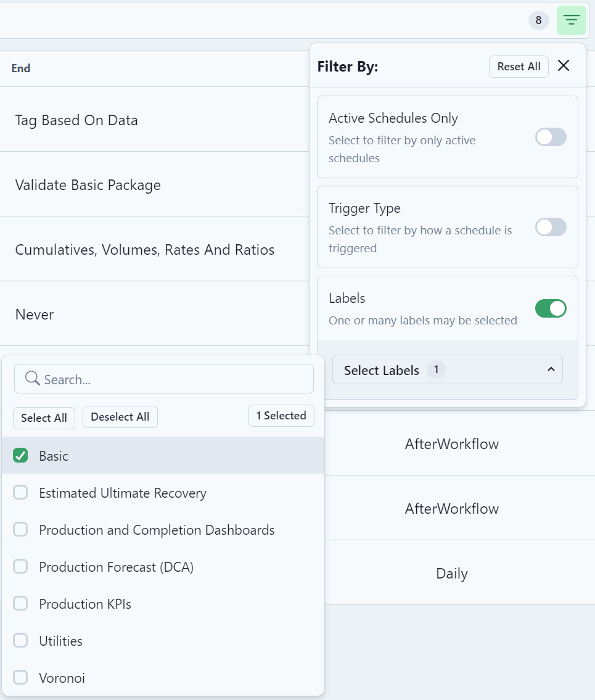Click the green filter icon button
The height and width of the screenshot is (700, 595).
571,20
